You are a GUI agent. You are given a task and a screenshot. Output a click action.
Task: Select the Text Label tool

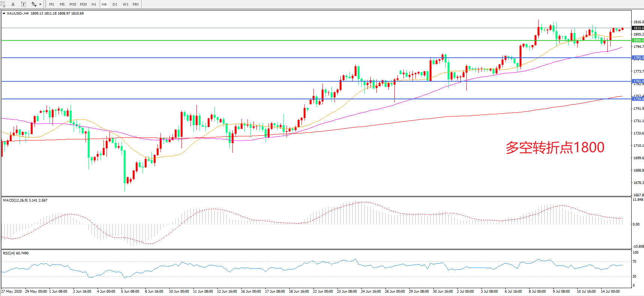point(23,4)
